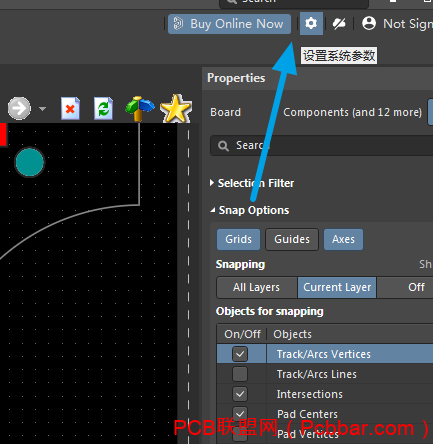Click the teal circular pad on canvas

click(x=30, y=162)
